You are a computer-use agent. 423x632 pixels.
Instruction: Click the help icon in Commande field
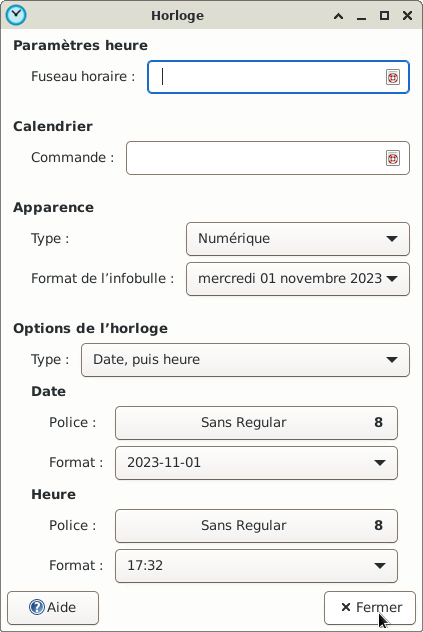pyautogui.click(x=393, y=158)
